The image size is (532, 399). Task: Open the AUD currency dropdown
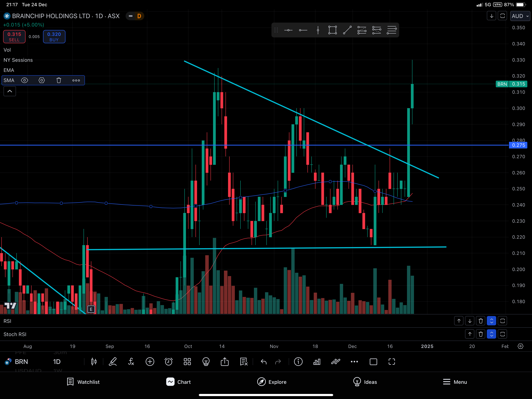pos(520,16)
